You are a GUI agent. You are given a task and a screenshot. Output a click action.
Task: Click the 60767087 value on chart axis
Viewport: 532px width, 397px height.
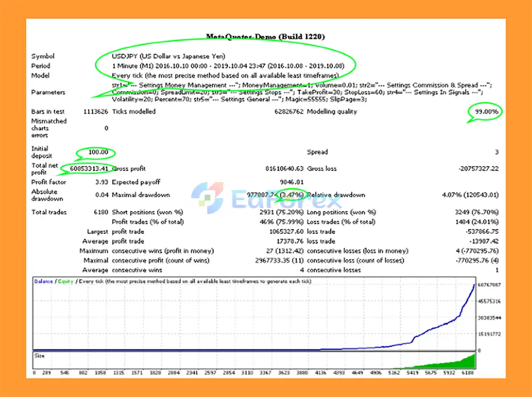tap(489, 285)
